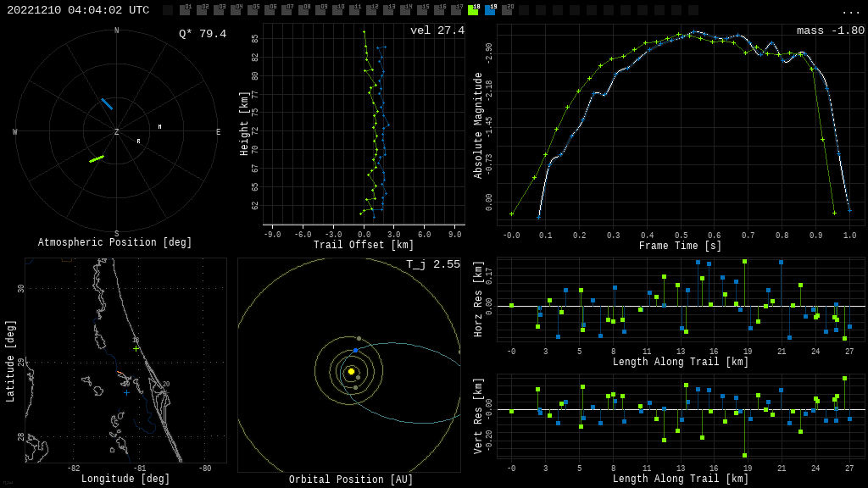868x488 pixels.
Task: Click the T_j 2.55 value
Action: click(x=432, y=264)
